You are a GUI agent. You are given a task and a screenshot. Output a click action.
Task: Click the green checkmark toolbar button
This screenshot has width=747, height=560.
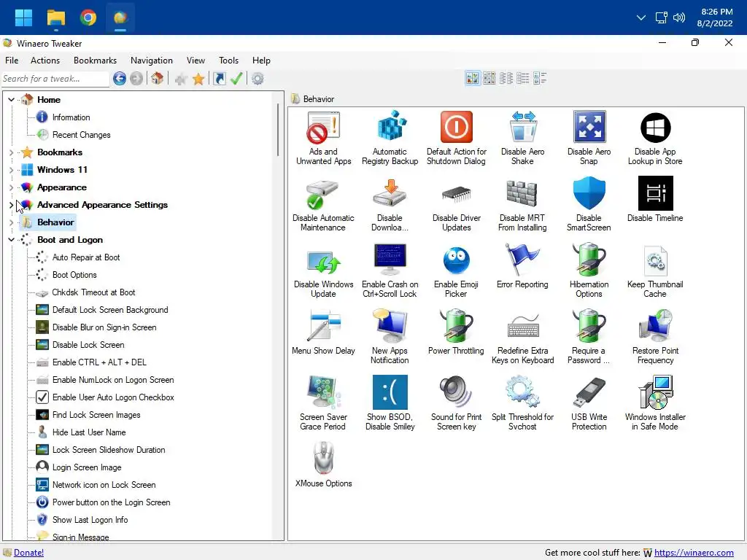237,79
